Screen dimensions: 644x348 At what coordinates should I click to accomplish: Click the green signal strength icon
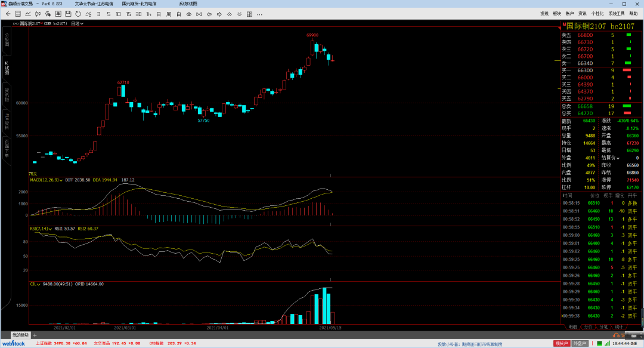point(607,343)
